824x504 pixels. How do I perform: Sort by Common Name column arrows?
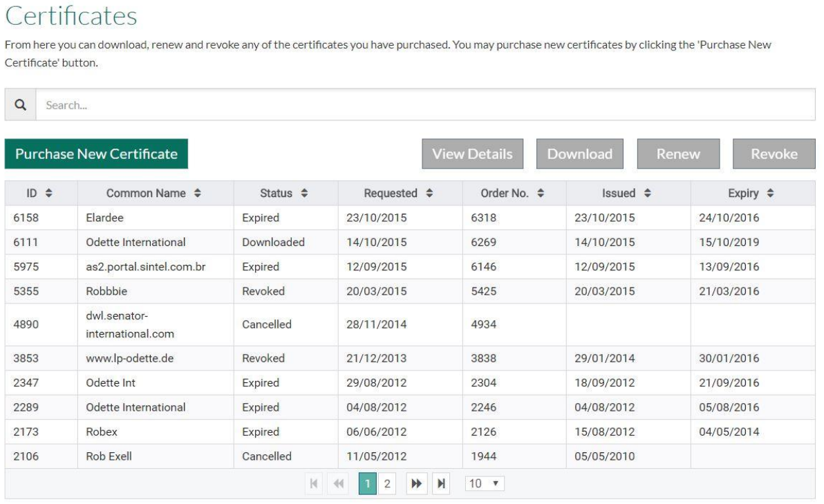(198, 194)
